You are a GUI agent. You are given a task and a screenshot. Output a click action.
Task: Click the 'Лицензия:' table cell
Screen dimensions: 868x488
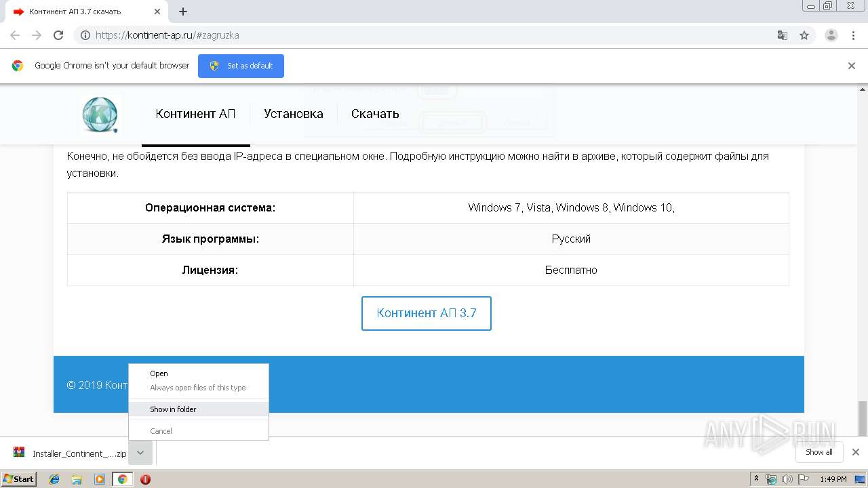click(x=210, y=270)
